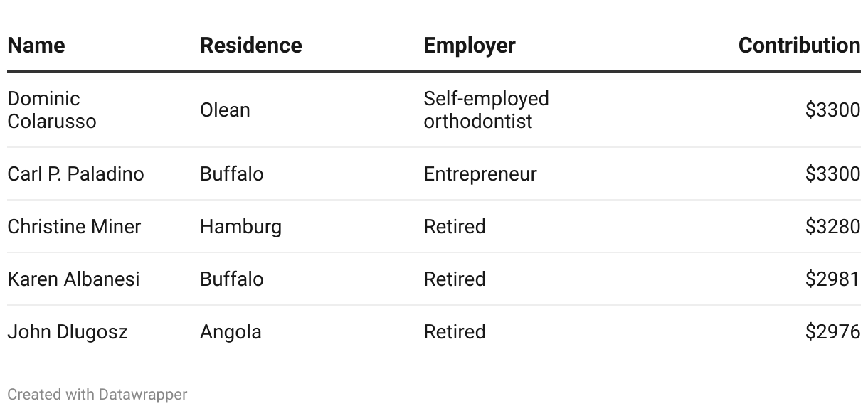Click the $2976 contribution amount

click(x=832, y=332)
